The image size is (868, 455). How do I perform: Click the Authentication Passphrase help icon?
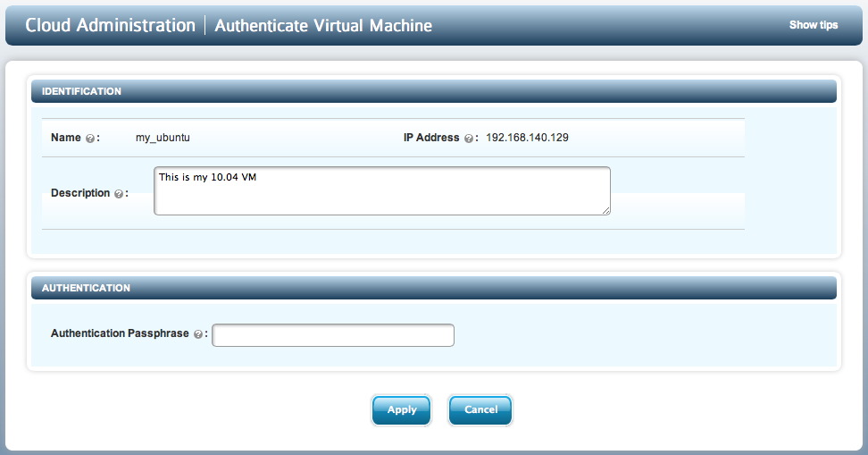[x=198, y=334]
